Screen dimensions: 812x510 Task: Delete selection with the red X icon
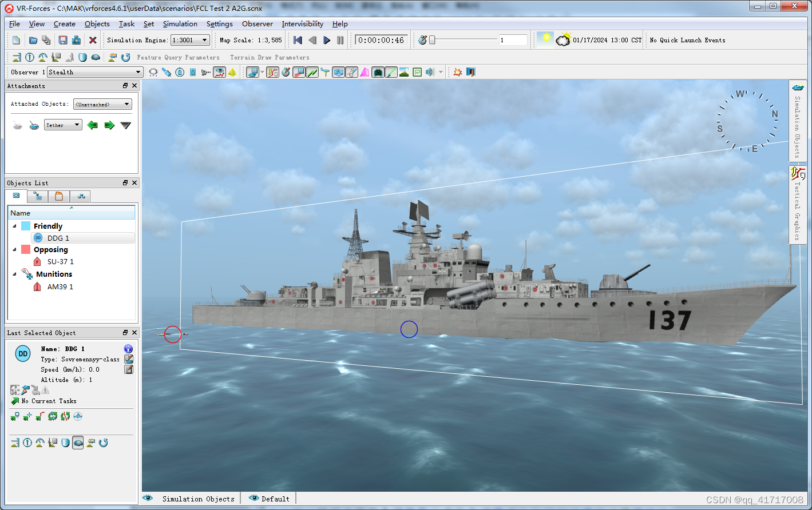93,40
